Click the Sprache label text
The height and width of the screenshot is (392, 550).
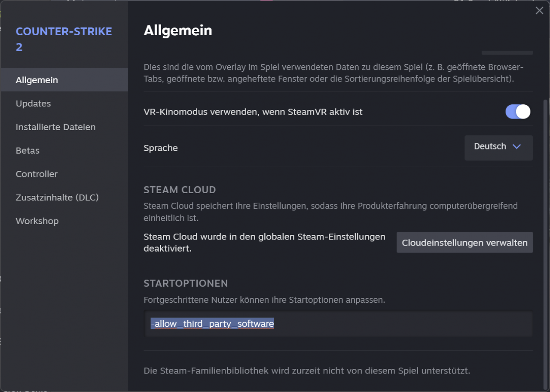pyautogui.click(x=161, y=148)
